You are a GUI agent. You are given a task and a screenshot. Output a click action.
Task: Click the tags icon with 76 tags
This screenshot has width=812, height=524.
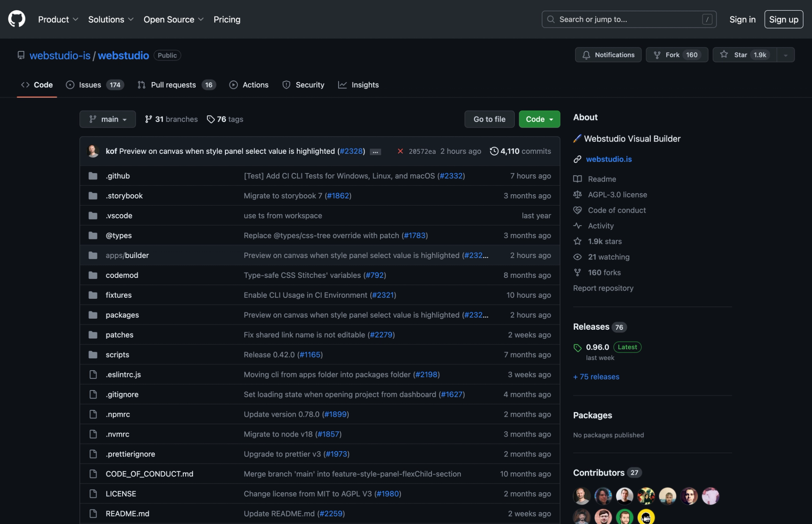211,119
